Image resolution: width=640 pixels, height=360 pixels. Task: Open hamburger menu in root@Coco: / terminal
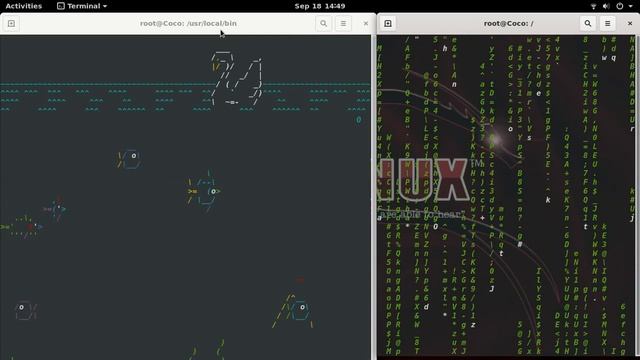click(x=607, y=24)
